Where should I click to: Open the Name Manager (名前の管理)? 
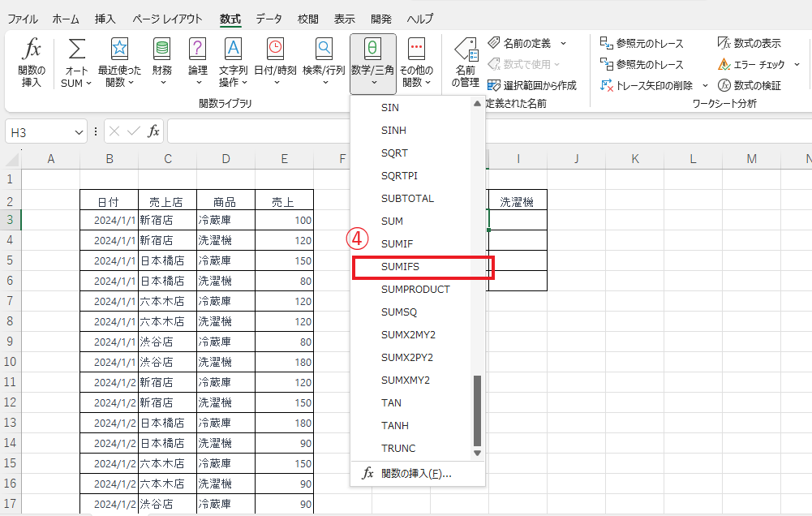pos(466,62)
